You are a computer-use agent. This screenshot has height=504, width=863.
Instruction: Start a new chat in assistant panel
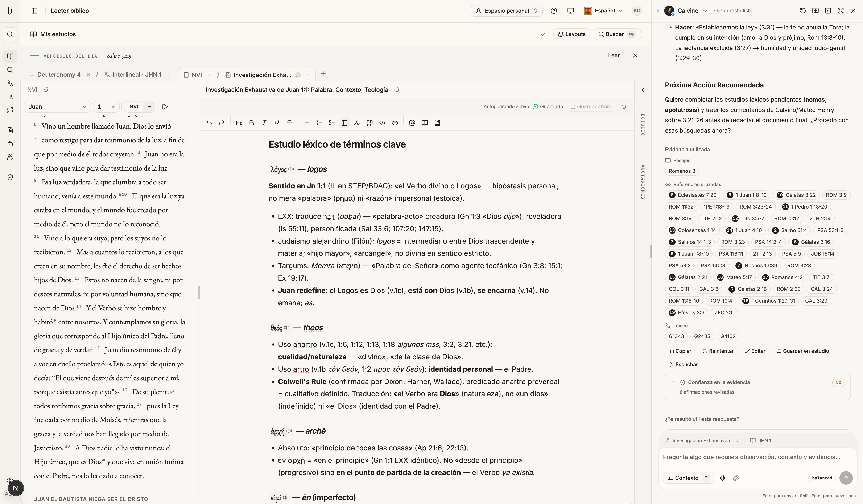coord(815,11)
